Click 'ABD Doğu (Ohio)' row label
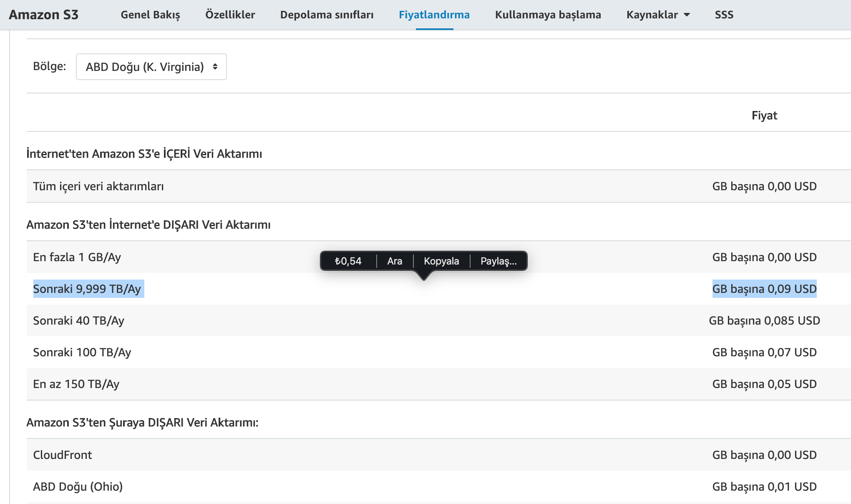Image resolution: width=851 pixels, height=504 pixels. [78, 487]
